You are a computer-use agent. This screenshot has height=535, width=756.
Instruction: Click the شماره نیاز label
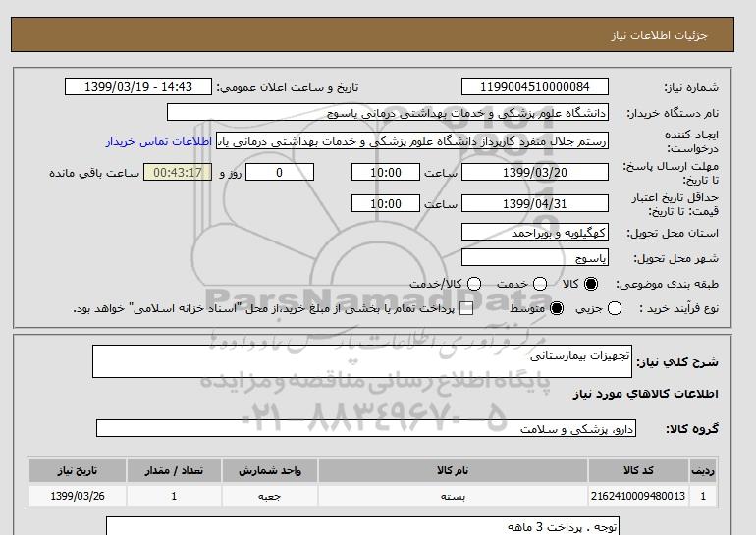[691, 87]
